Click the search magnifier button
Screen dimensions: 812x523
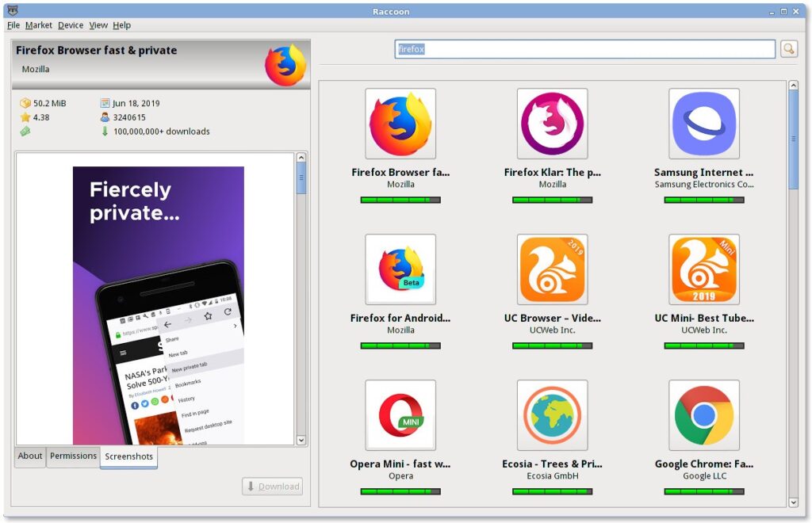point(789,49)
